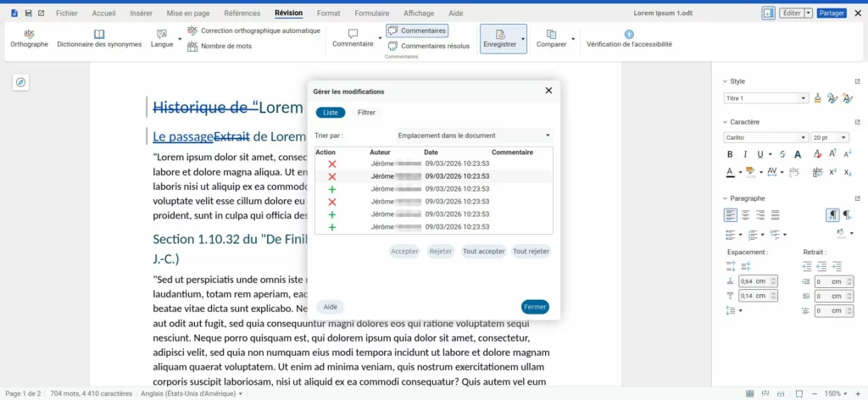Toggle Correction orthographique automatique
The image size is (868, 400).
[253, 31]
